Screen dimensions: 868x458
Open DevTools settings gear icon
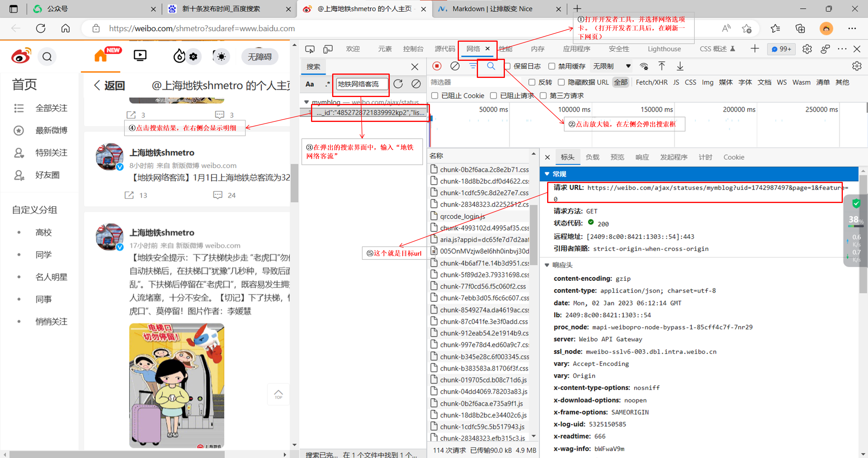pyautogui.click(x=807, y=49)
